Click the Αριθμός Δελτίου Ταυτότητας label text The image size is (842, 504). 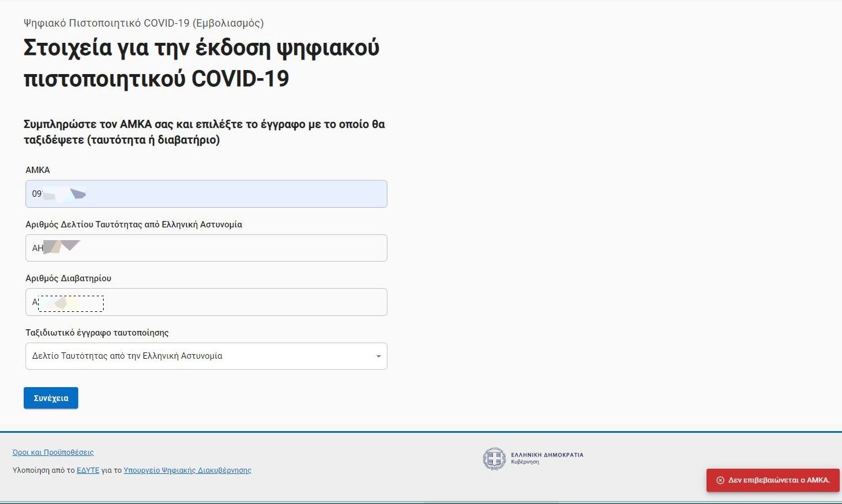[134, 225]
